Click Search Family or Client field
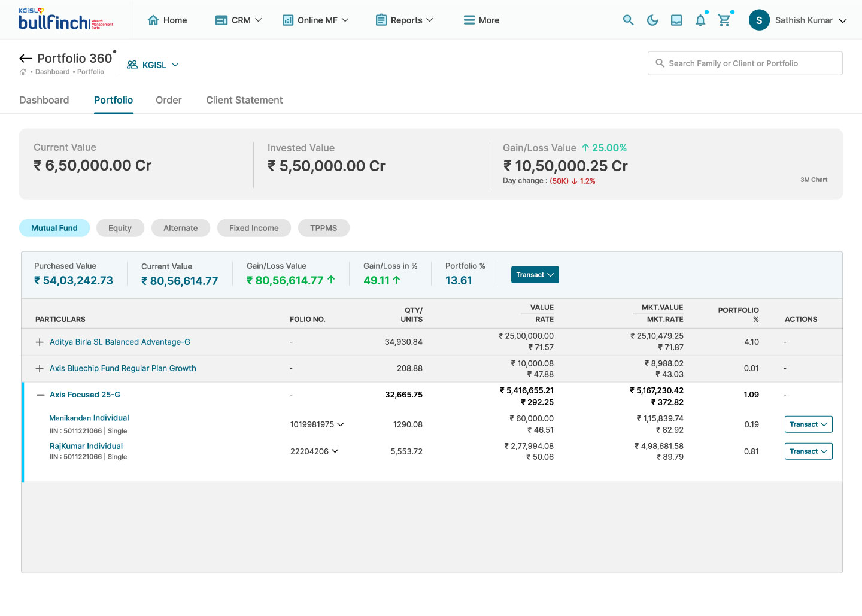The width and height of the screenshot is (862, 616). point(745,63)
